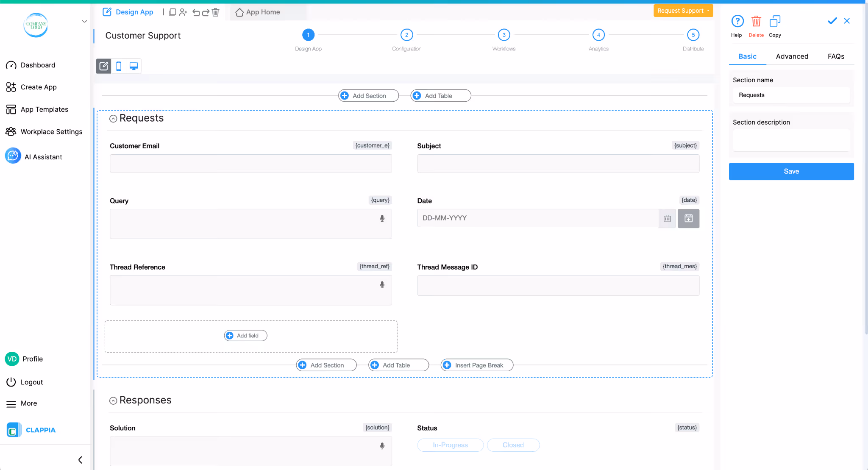Viewport: 868px width, 470px height.
Task: Open the FAQs tab
Action: coord(836,56)
